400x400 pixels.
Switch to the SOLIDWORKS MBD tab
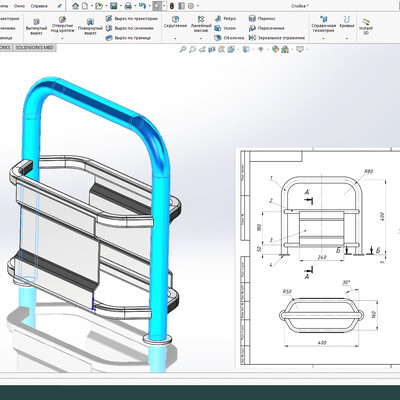(34, 48)
